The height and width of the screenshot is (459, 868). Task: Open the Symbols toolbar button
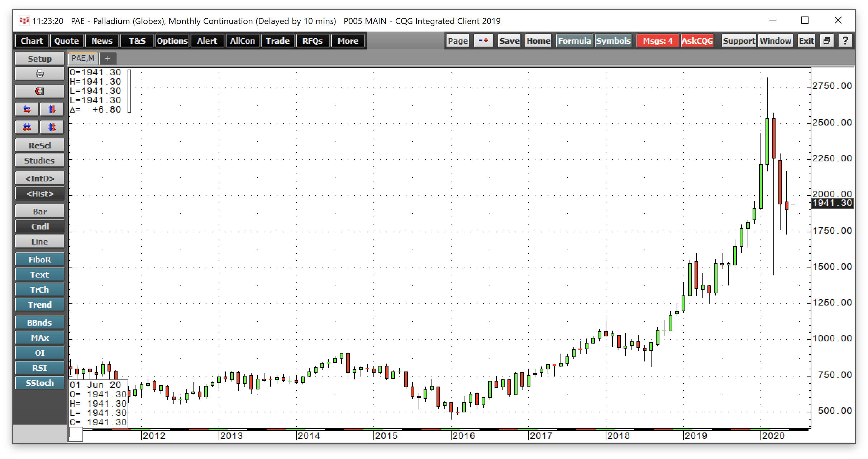tap(613, 41)
